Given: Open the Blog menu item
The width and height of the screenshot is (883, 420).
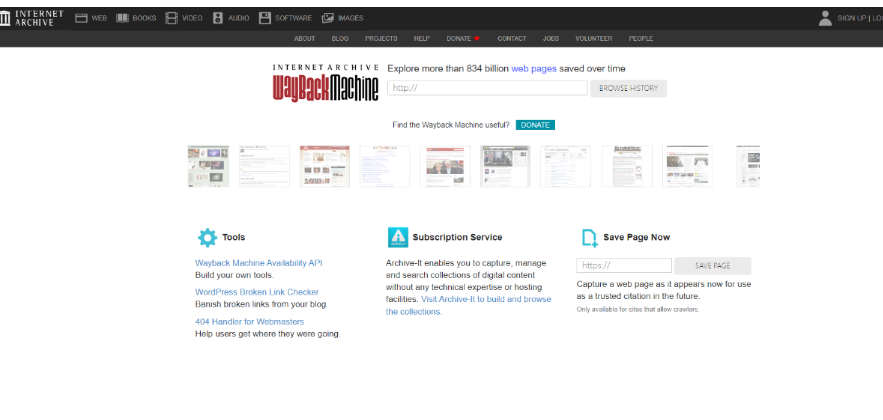Looking at the screenshot, I should (x=340, y=38).
